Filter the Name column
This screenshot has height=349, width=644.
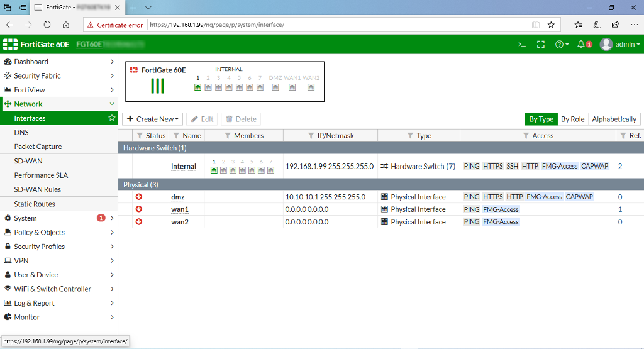tap(176, 135)
